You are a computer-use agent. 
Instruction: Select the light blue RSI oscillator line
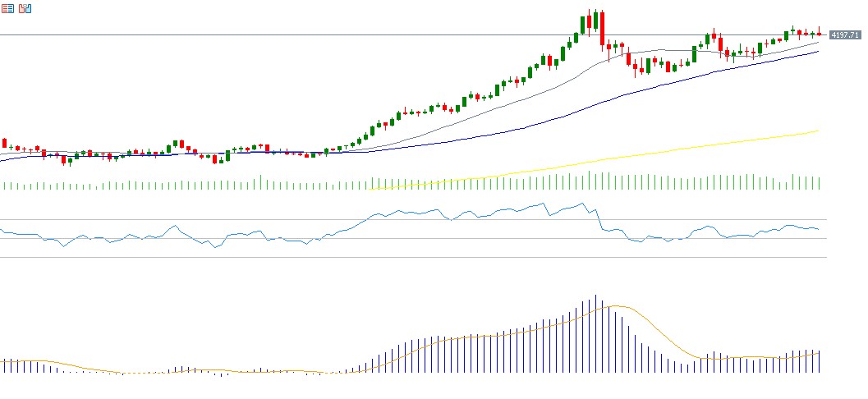tap(411, 213)
